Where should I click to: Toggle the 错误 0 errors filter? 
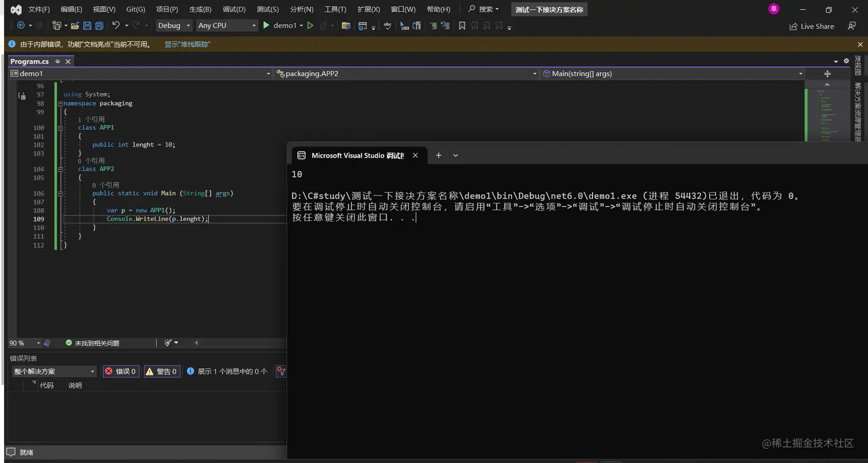tap(121, 371)
